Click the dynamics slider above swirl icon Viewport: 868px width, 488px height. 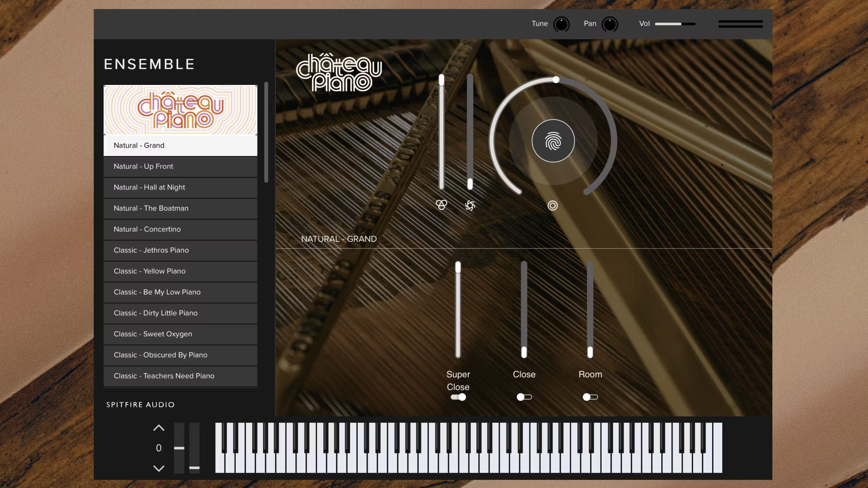[x=470, y=132]
